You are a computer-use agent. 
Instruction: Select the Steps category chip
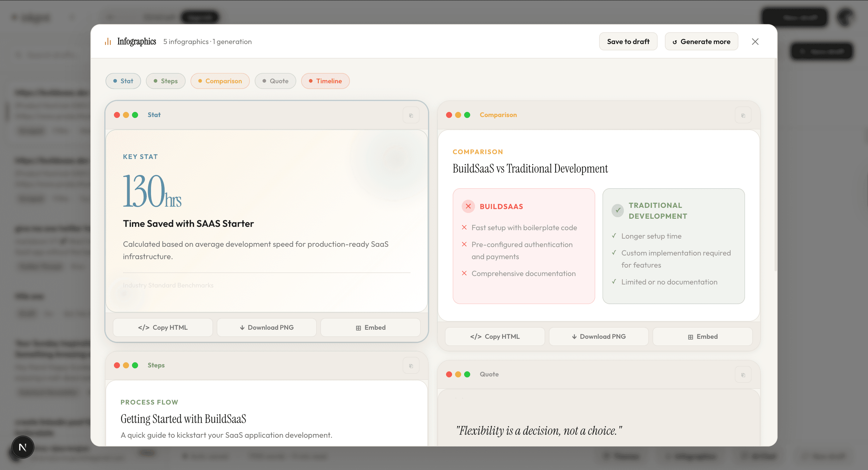click(165, 81)
